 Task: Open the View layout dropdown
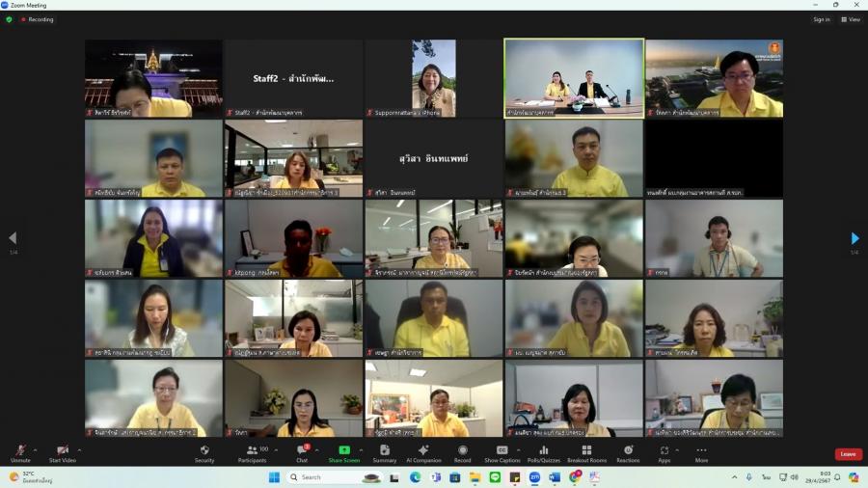pyautogui.click(x=850, y=19)
